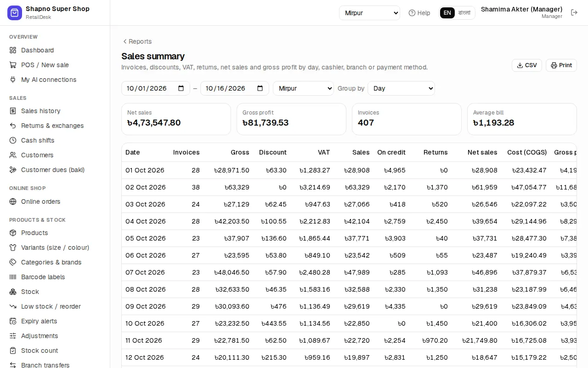Viewport: 588px width, 368px height.
Task: Click the Customer dues (baki) icon
Action: coord(13,170)
